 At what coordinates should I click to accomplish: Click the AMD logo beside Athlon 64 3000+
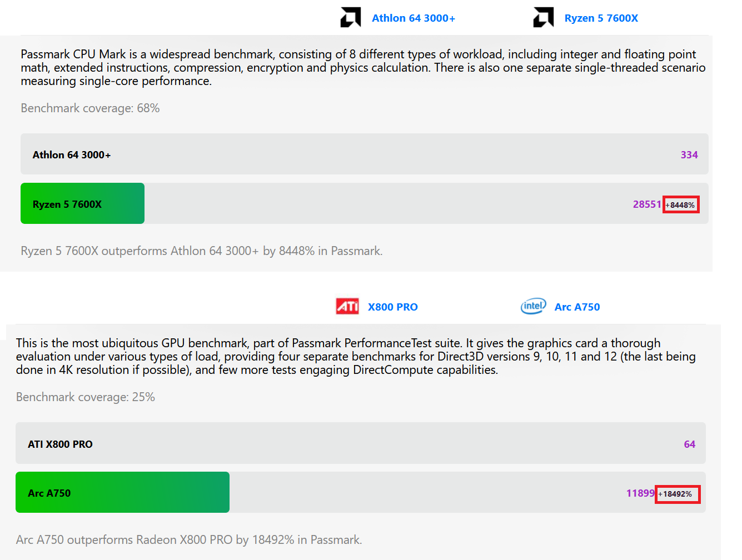coord(351,18)
